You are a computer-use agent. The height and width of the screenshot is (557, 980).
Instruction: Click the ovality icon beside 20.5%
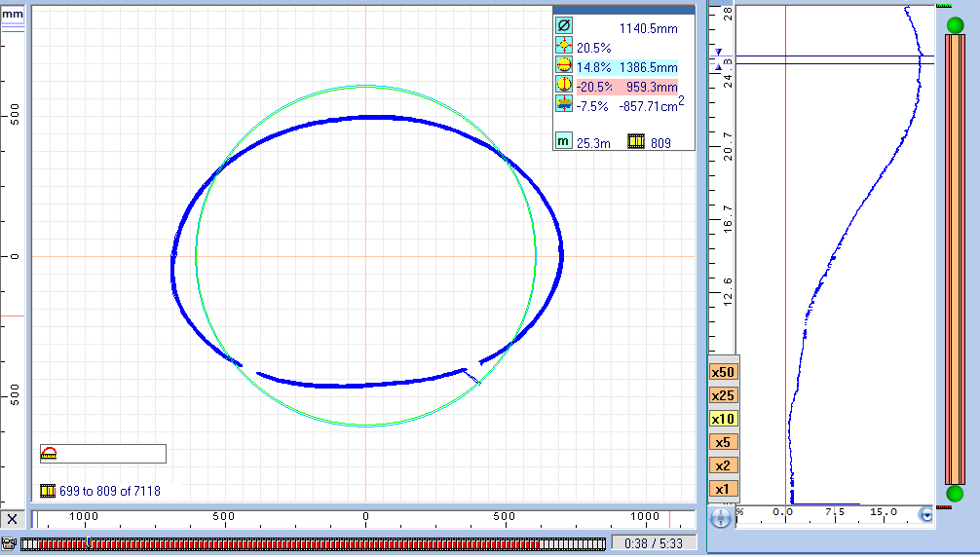coord(564,46)
